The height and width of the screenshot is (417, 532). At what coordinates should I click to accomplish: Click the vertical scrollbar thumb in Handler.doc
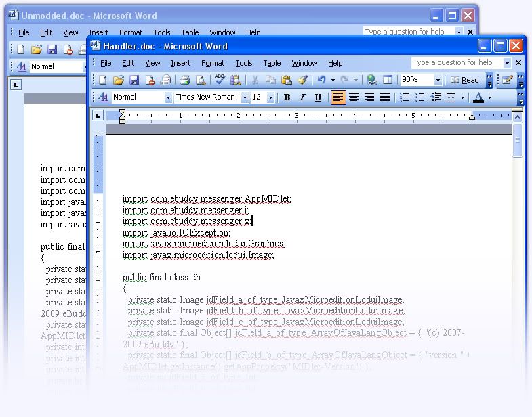point(517,140)
